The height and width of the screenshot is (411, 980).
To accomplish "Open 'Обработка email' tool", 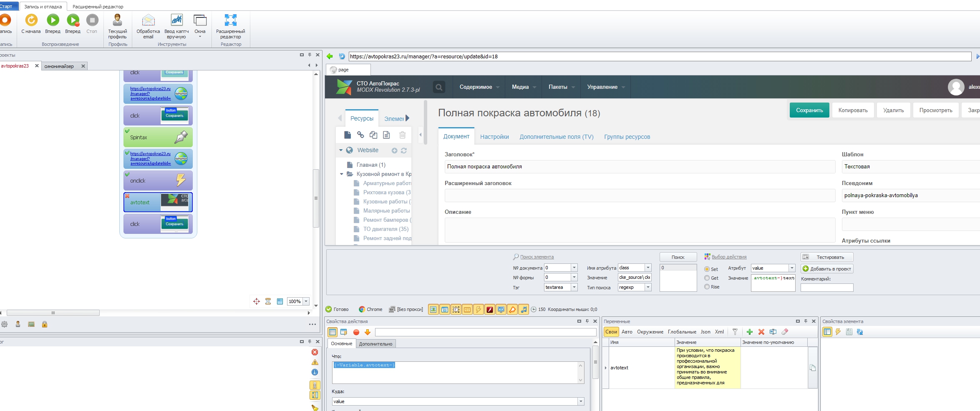I will click(148, 20).
